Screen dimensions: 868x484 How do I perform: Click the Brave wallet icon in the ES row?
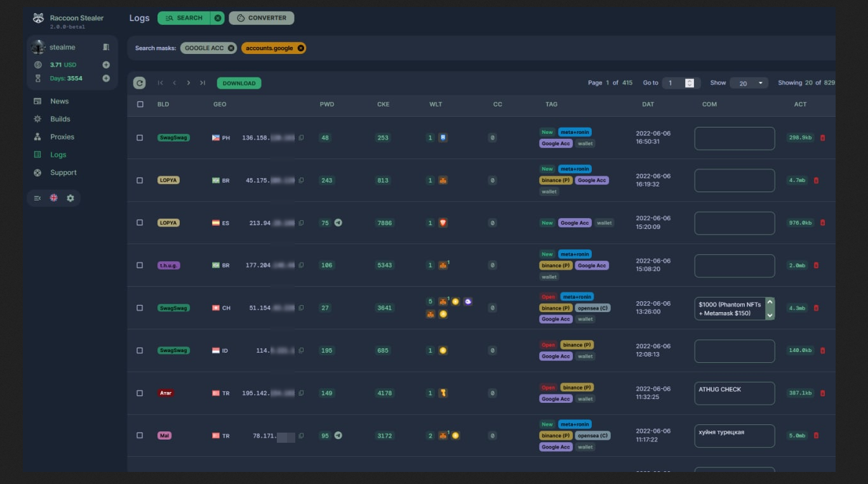[x=443, y=223]
